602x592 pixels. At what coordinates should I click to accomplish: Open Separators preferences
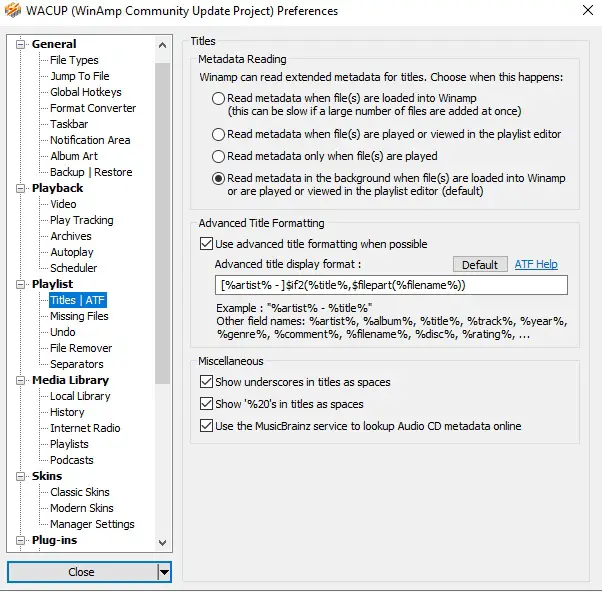[77, 364]
